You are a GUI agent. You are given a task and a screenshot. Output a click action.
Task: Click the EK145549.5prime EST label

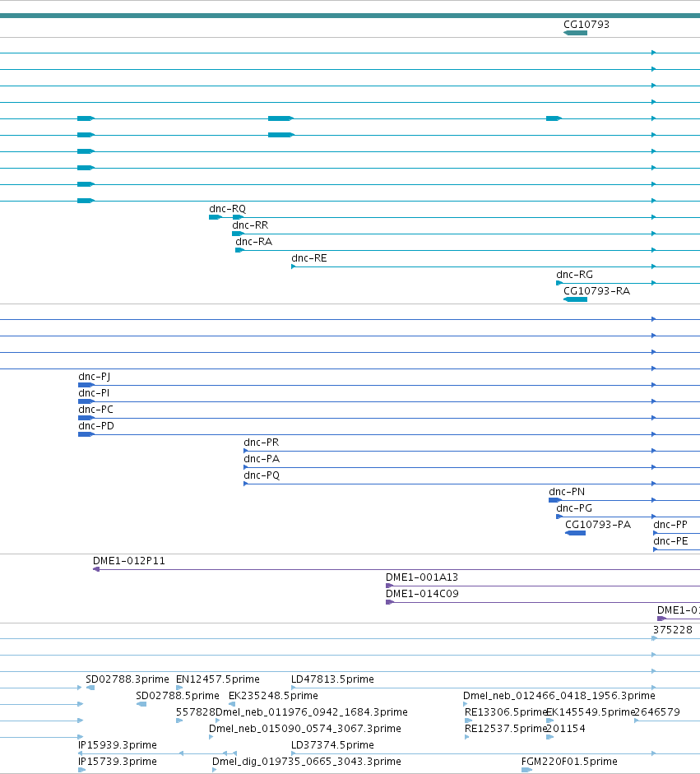[x=591, y=711]
